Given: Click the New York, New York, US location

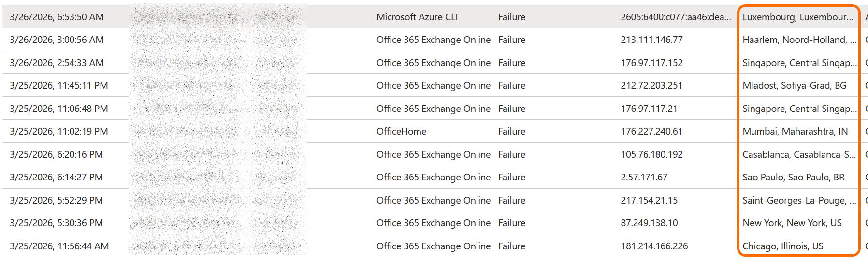Looking at the screenshot, I should click(792, 223).
